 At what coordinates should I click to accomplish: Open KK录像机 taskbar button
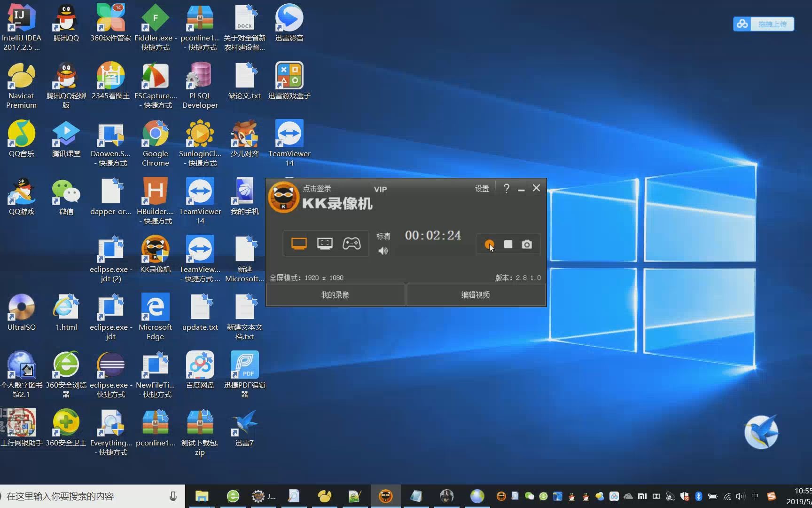385,496
